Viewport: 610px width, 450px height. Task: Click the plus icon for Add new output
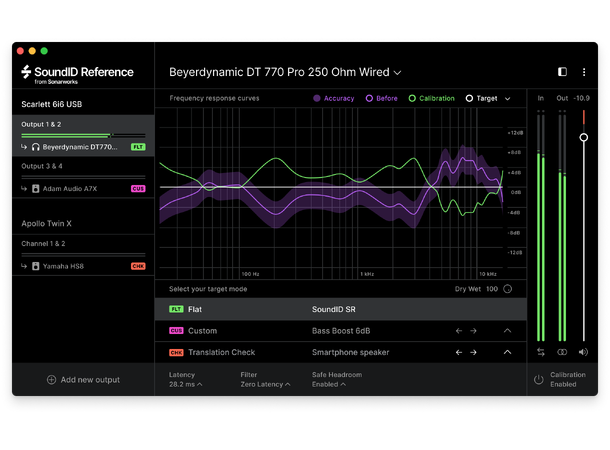click(51, 380)
